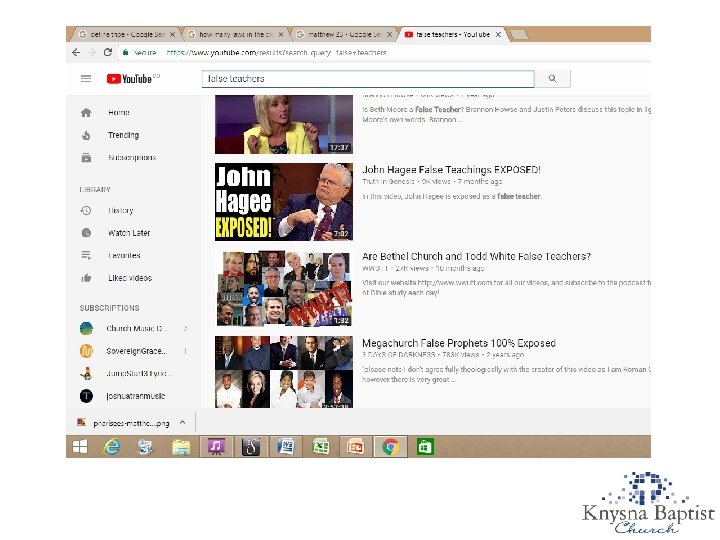
Task: Open the '3 DAYS OF DARKNESS' channel link
Action: (399, 354)
